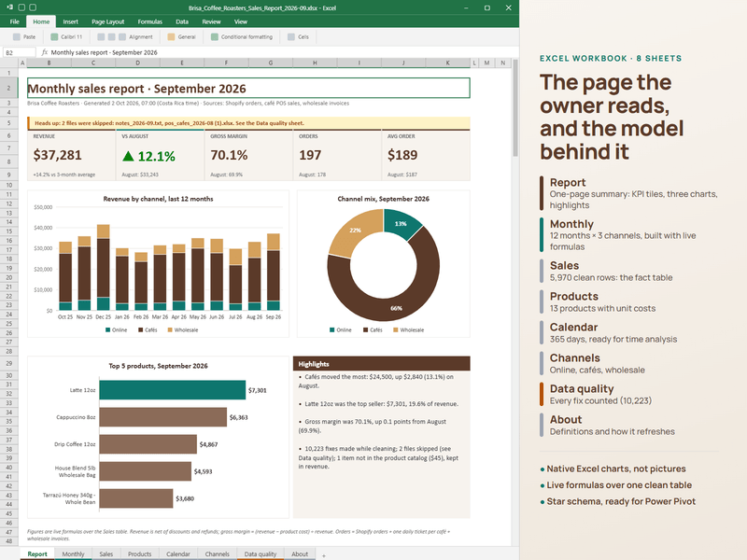
Task: Click the yellow 'Heads up: 2 files were skipped' banner
Action: [248, 123]
